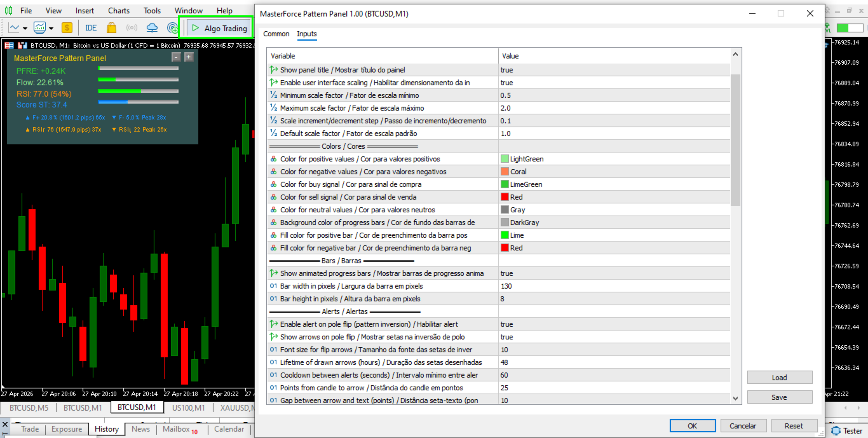Open the Calendar tab in toolbox
This screenshot has width=868, height=438.
[x=229, y=429]
